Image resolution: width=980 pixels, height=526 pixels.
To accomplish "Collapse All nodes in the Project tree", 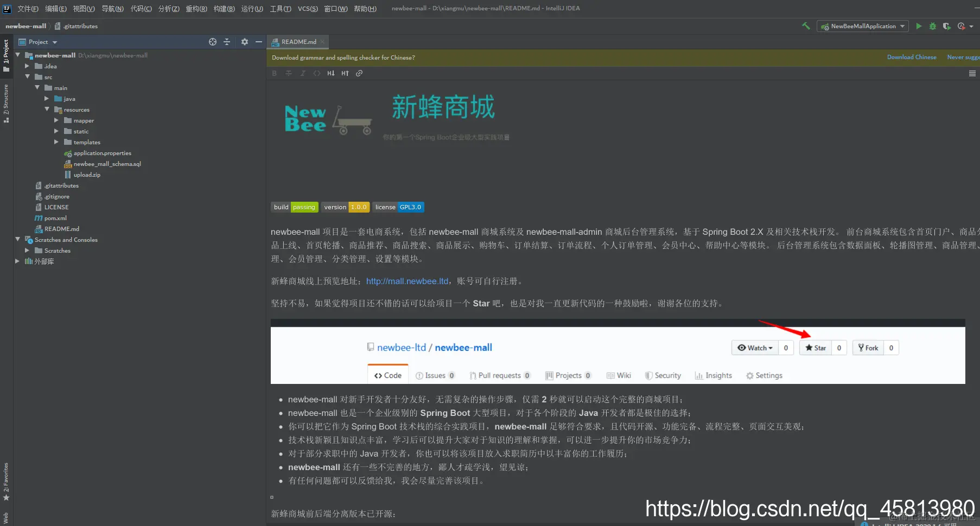I will [227, 42].
